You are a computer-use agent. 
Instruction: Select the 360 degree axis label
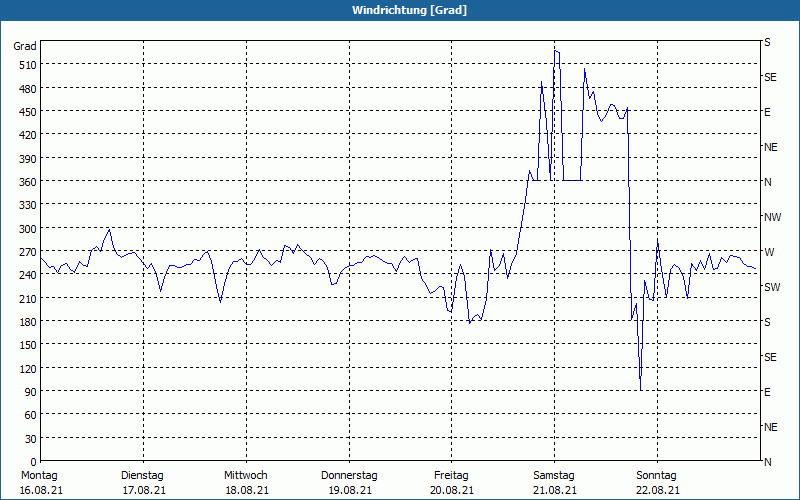pyautogui.click(x=27, y=181)
